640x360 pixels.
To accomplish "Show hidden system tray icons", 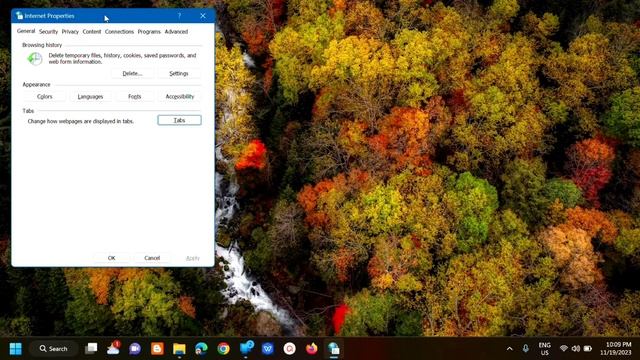I will point(509,349).
